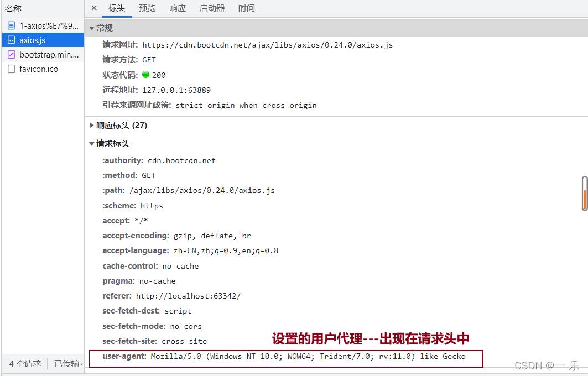Expand the 响应标头 (27) section
The width and height of the screenshot is (588, 376).
[91, 125]
